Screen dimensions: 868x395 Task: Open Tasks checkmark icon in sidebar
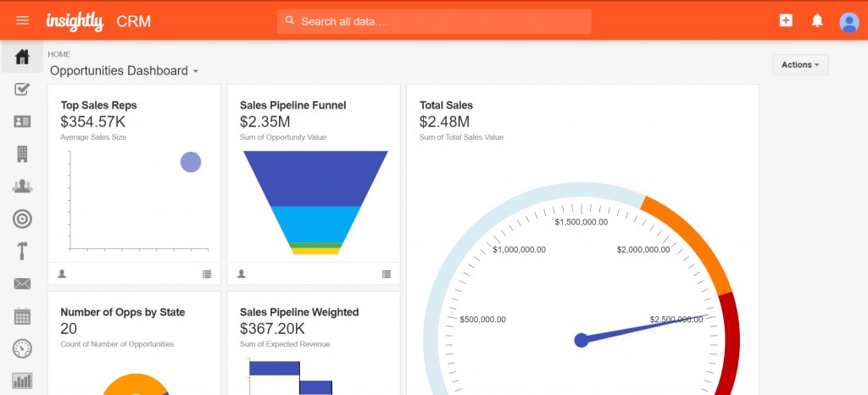22,89
